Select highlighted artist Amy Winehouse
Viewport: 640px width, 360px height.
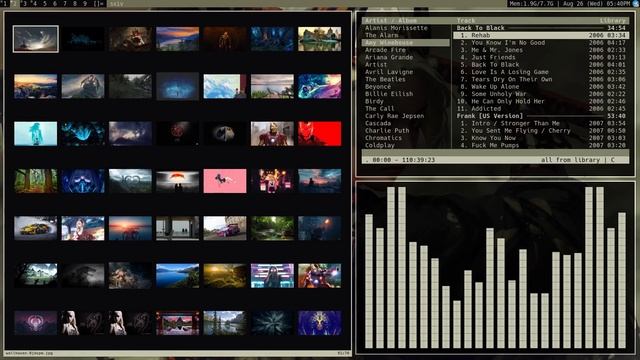coord(406,43)
